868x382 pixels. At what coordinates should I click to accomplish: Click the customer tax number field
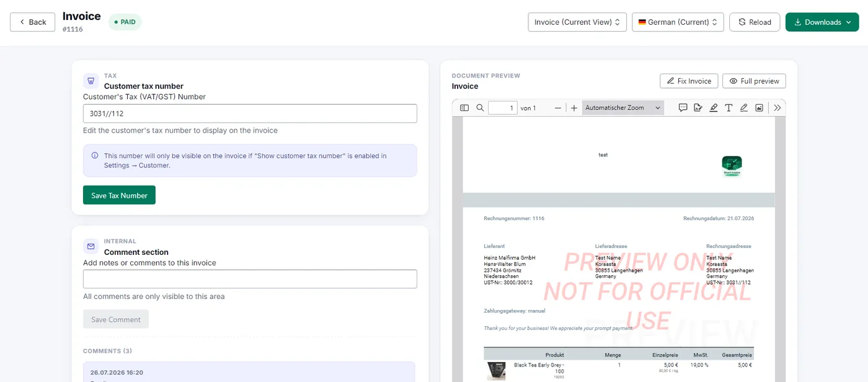coord(250,113)
